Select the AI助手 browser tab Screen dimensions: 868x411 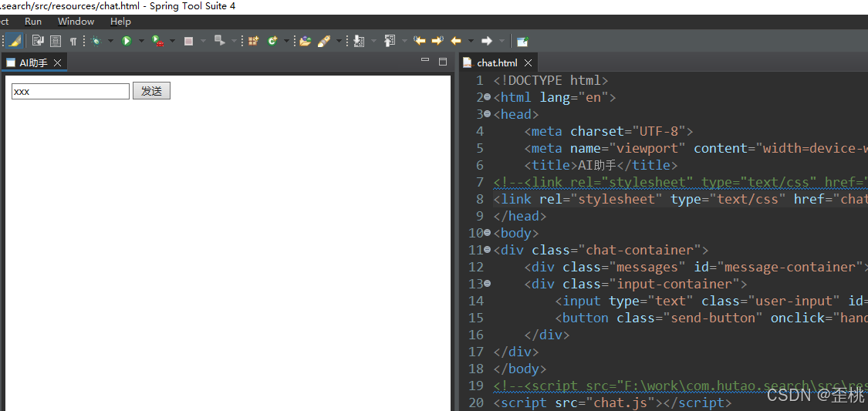pyautogui.click(x=33, y=62)
